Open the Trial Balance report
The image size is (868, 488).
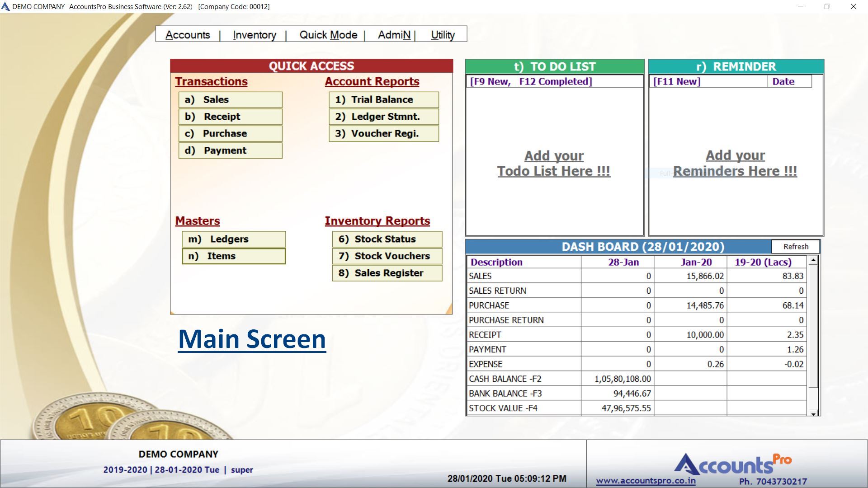pyautogui.click(x=383, y=99)
